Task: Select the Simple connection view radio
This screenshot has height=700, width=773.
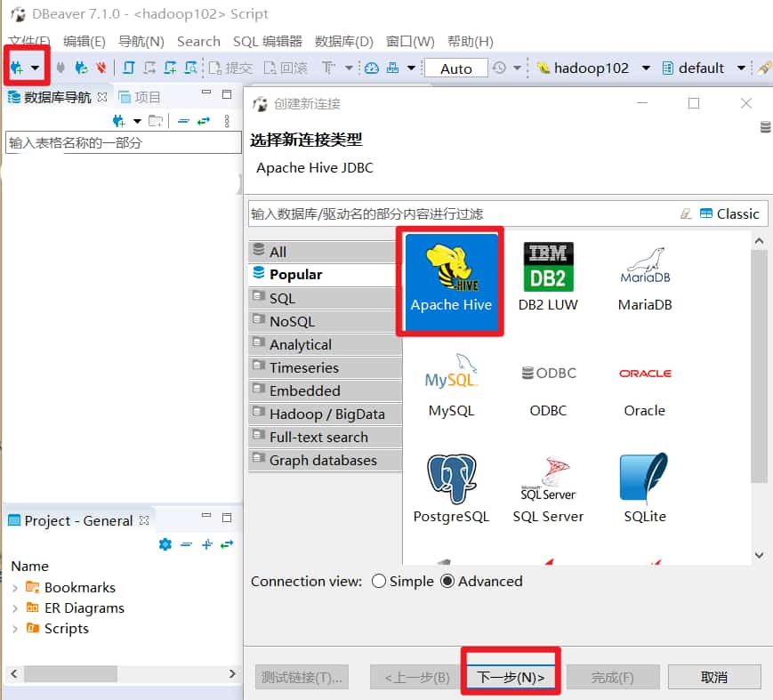Action: (x=379, y=581)
